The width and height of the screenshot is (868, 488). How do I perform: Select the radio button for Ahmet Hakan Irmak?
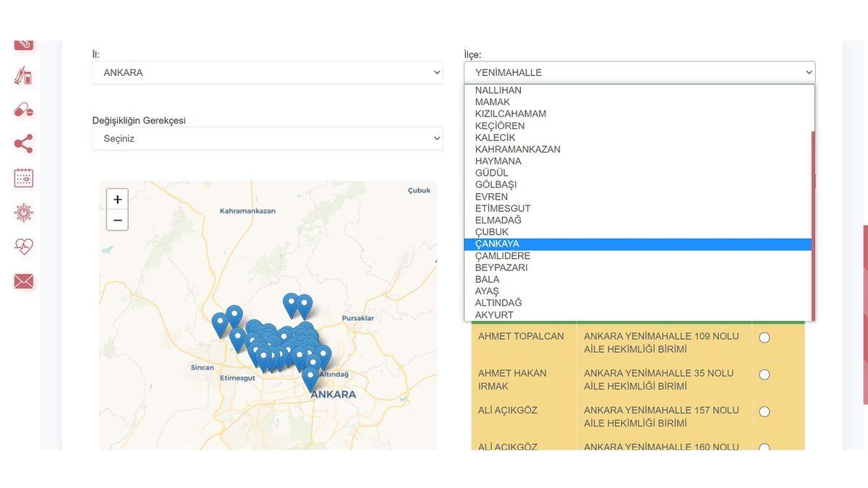tap(764, 374)
